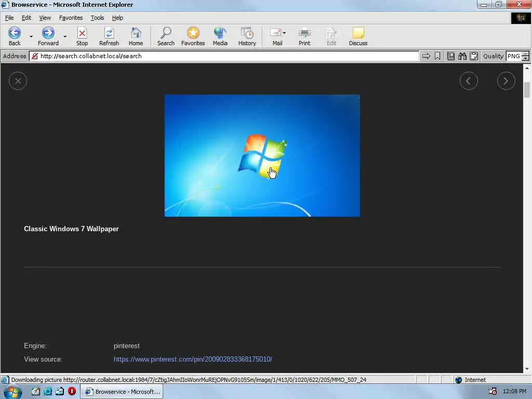Screen dimensions: 532x399
Task: Print the page using the Print button
Action: point(304,36)
